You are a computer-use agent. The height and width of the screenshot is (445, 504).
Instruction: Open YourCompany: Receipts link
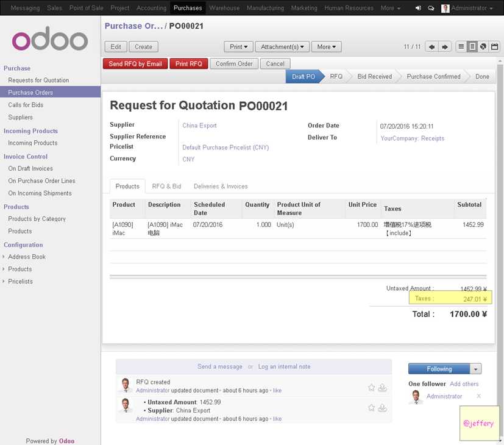413,138
